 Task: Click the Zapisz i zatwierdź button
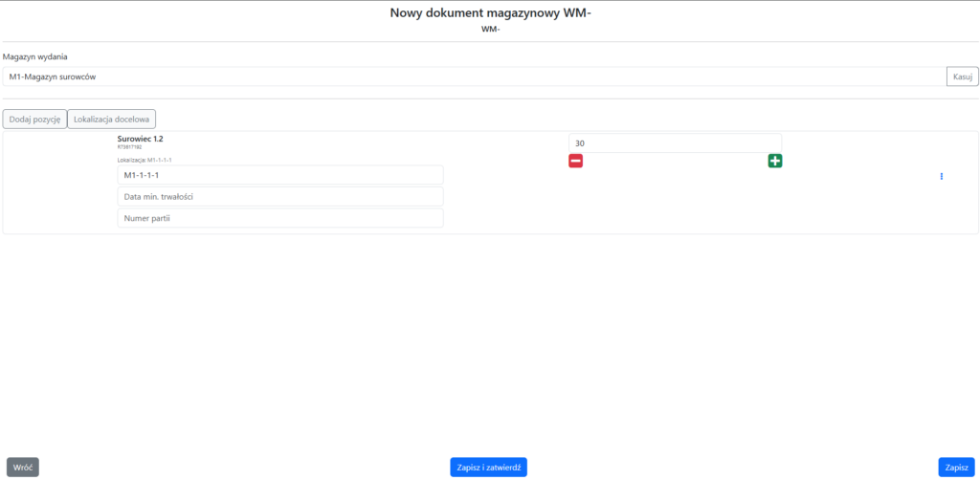pyautogui.click(x=488, y=467)
